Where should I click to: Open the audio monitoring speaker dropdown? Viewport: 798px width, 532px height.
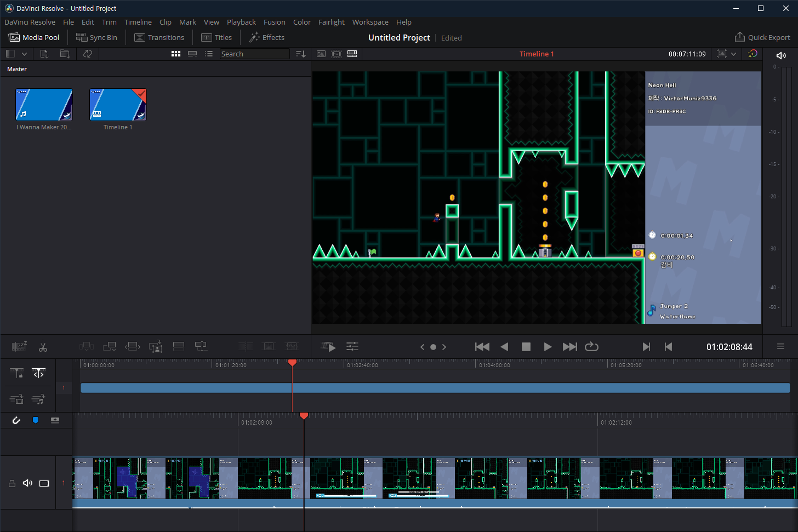point(780,54)
